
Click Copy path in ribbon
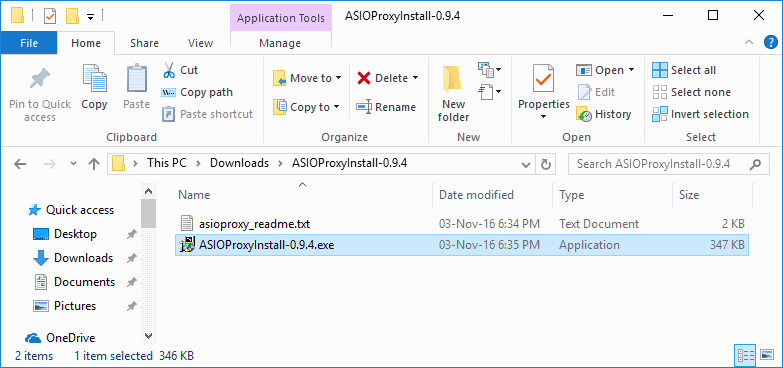click(x=197, y=92)
